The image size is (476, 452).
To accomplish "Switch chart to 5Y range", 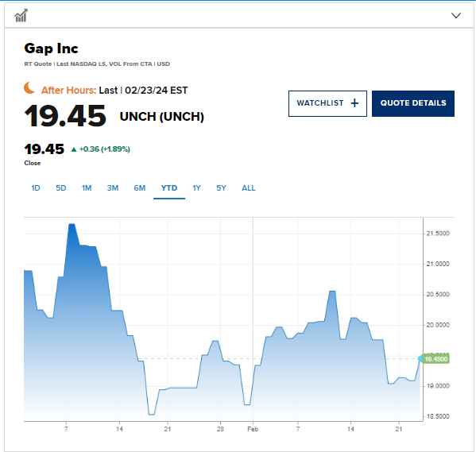I will (x=221, y=188).
